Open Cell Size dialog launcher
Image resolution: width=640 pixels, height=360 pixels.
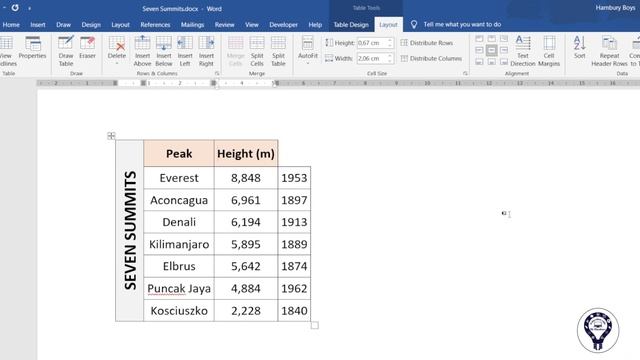click(x=465, y=73)
